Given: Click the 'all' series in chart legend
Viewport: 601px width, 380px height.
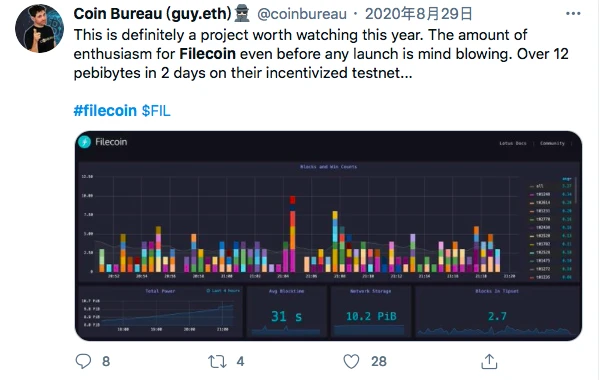Looking at the screenshot, I should pyautogui.click(x=540, y=186).
